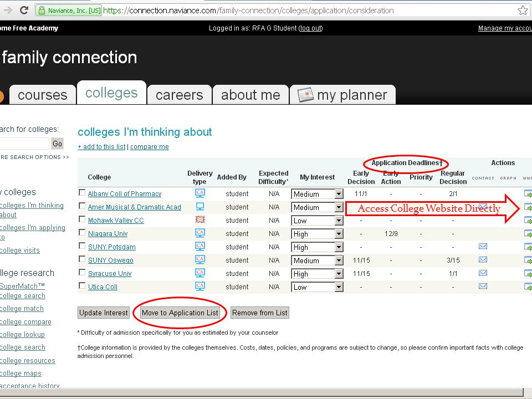Open interest dropdown for Albany Coll of Pharmacy
532x399 pixels.
click(x=317, y=194)
